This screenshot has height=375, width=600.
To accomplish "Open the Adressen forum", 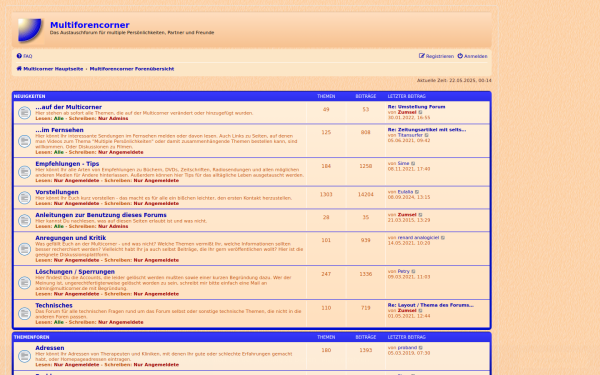I will click(50, 348).
